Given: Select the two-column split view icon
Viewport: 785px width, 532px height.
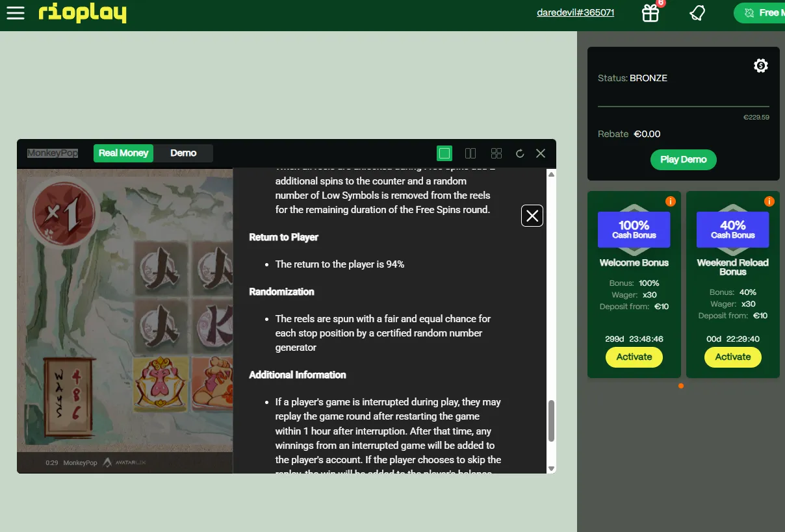Looking at the screenshot, I should click(x=470, y=153).
